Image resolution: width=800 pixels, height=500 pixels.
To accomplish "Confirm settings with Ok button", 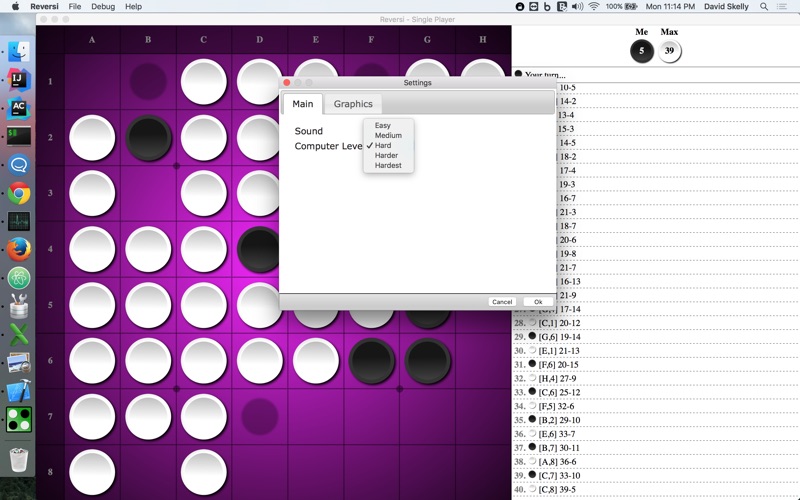I will pos(538,302).
